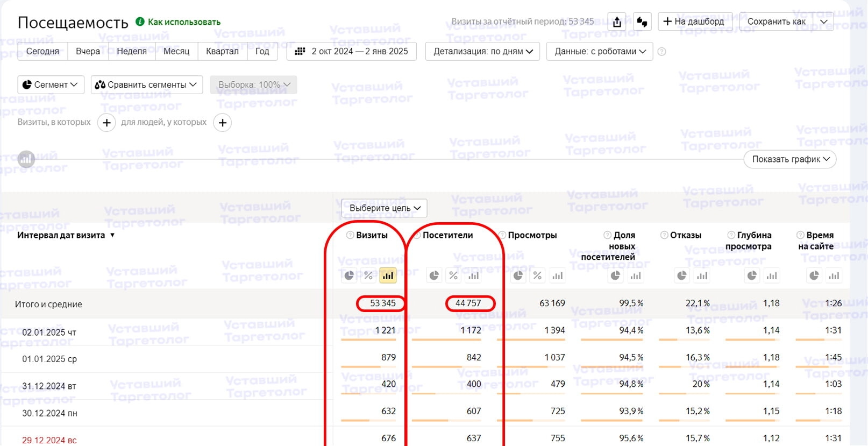Toggle the percent view for Посетители column
The height and width of the screenshot is (446, 868).
(453, 276)
